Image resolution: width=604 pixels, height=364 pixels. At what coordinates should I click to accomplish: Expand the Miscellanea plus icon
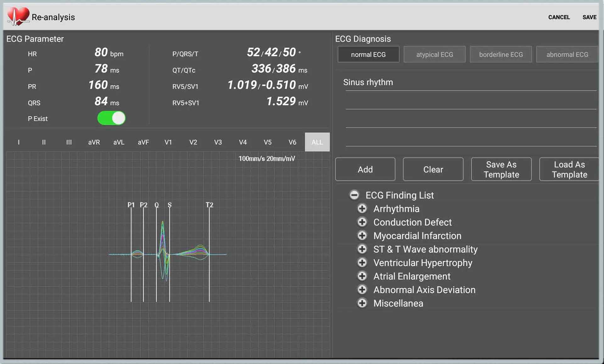(362, 303)
